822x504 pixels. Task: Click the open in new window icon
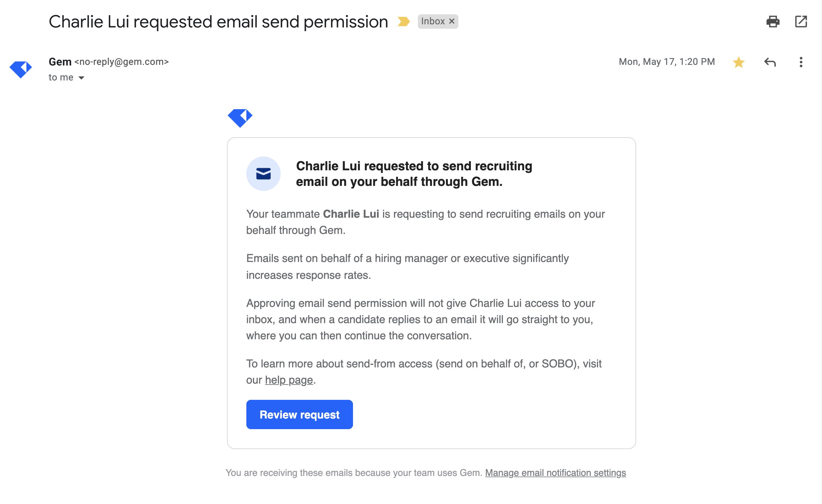pos(800,22)
